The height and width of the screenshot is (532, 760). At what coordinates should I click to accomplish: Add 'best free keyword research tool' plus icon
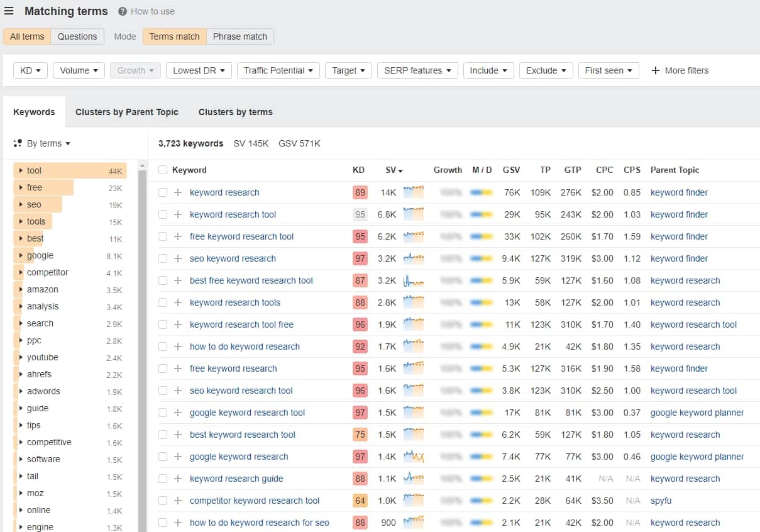[x=178, y=280]
